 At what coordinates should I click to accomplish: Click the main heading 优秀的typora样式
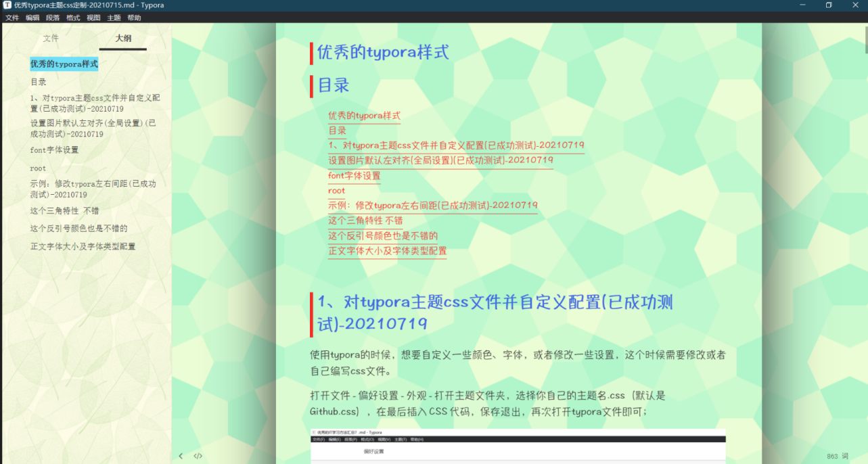point(383,52)
